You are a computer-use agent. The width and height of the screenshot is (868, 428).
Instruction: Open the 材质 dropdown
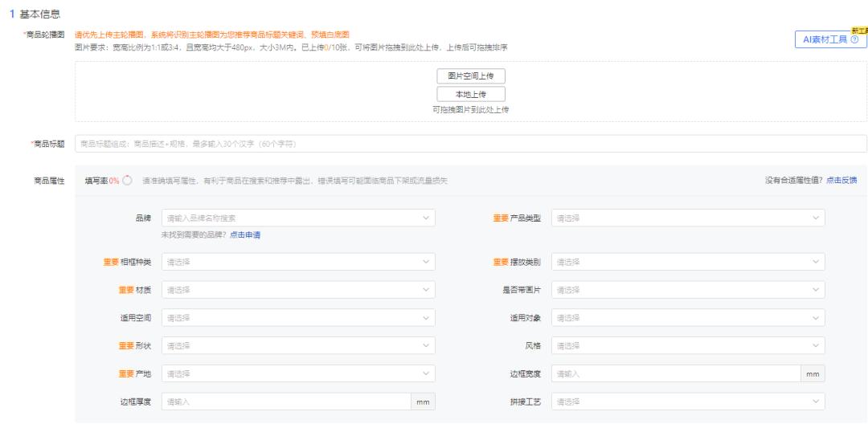pyautogui.click(x=298, y=290)
